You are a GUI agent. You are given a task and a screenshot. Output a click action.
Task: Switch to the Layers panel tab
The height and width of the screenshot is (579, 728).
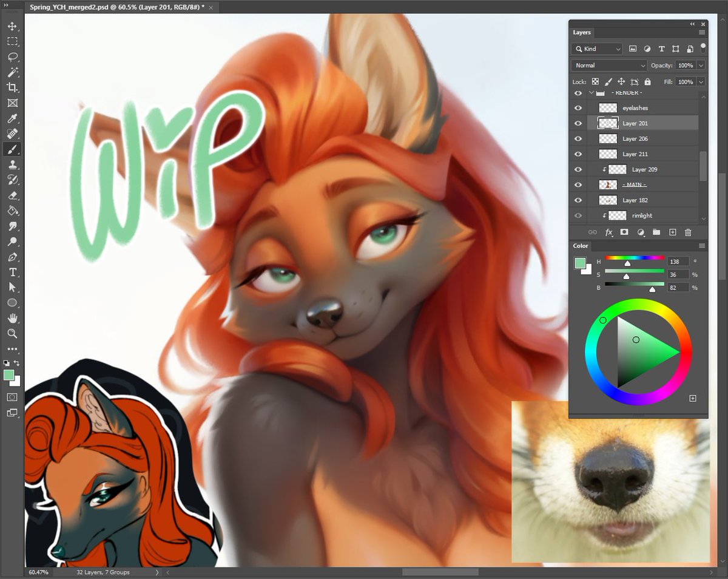[x=582, y=33]
